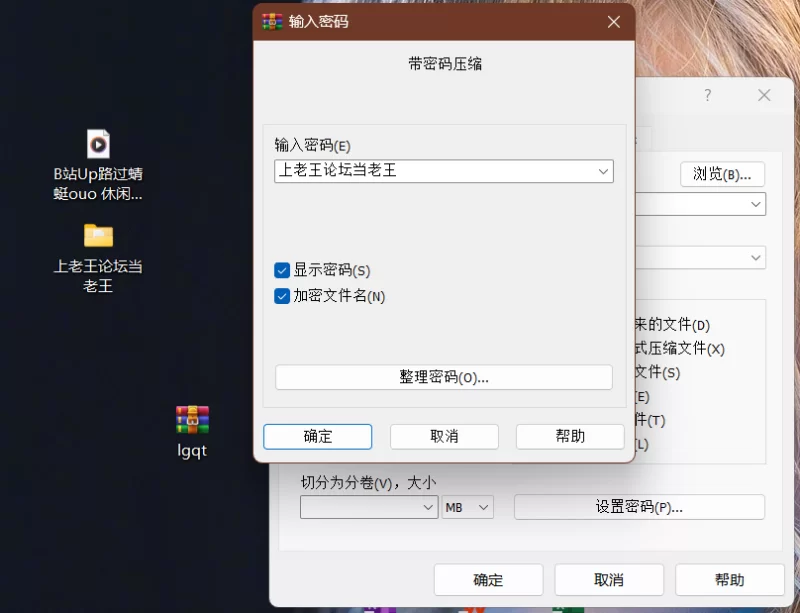Uncheck 显示密码(S) checkbox

tap(282, 270)
